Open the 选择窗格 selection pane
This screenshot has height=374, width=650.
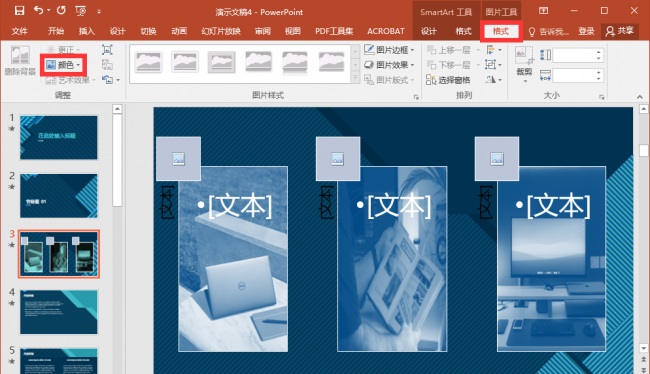pyautogui.click(x=448, y=80)
